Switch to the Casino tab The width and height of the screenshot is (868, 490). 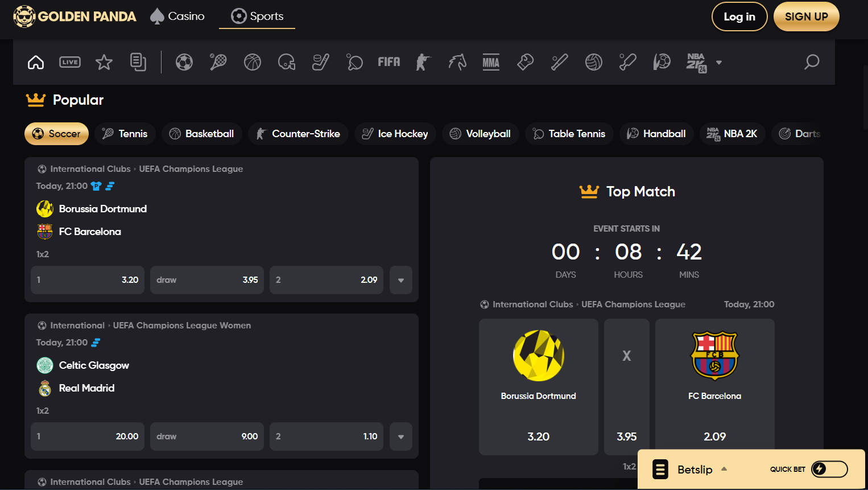(177, 17)
